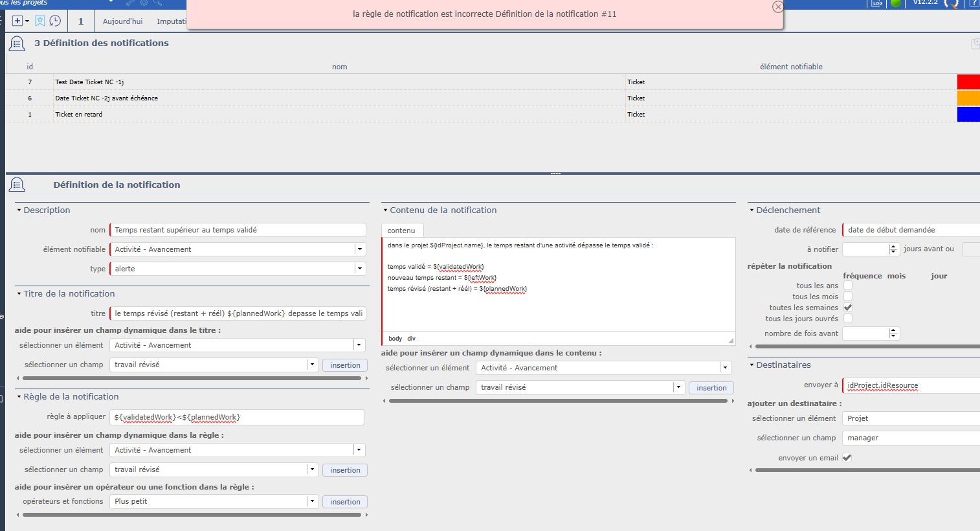This screenshot has width=980, height=531.
Task: Collapse the 'Règle de la notification' section
Action: pos(19,397)
